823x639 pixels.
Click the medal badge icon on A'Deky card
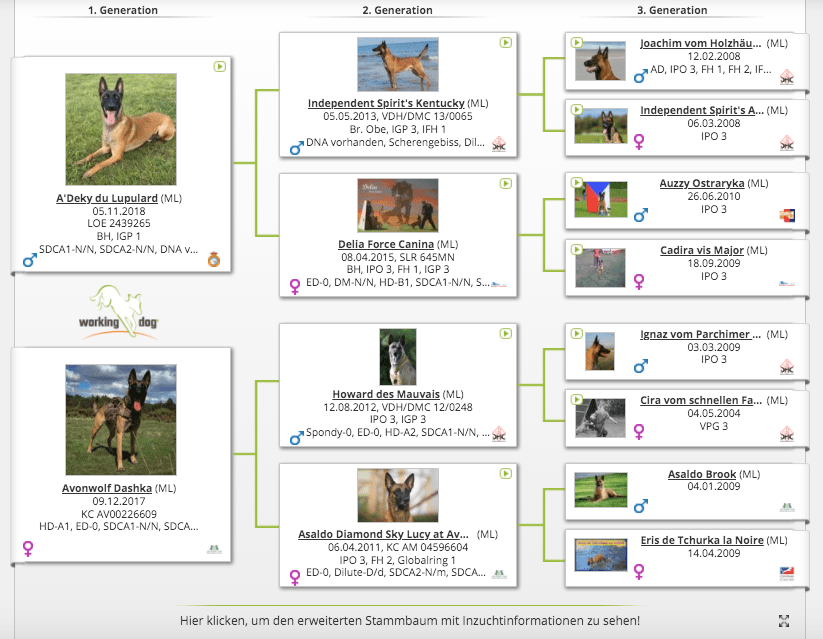(213, 261)
